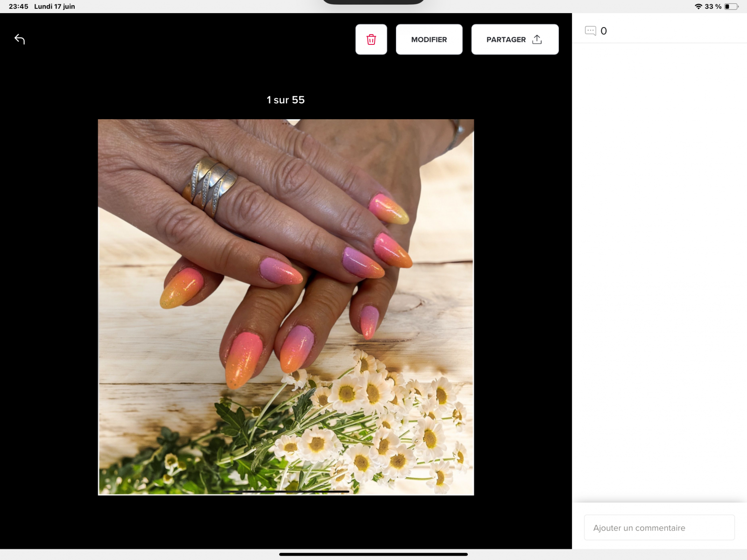
Task: Click the MODIFIER button
Action: (429, 40)
